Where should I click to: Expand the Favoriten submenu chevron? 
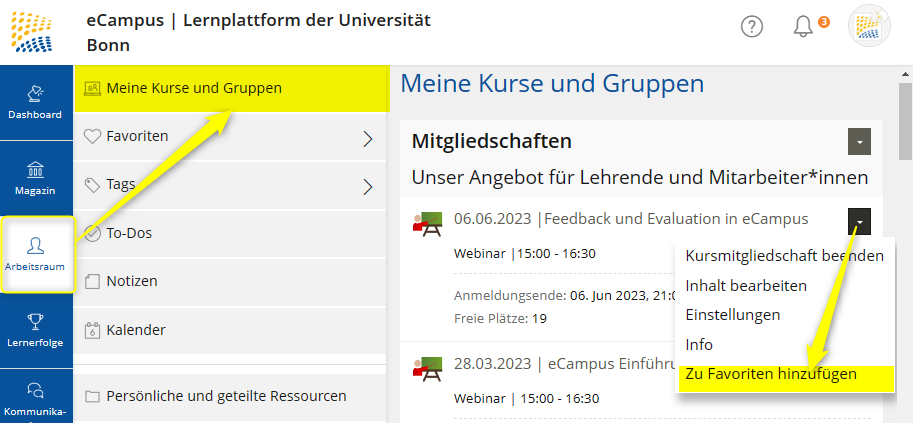(367, 138)
